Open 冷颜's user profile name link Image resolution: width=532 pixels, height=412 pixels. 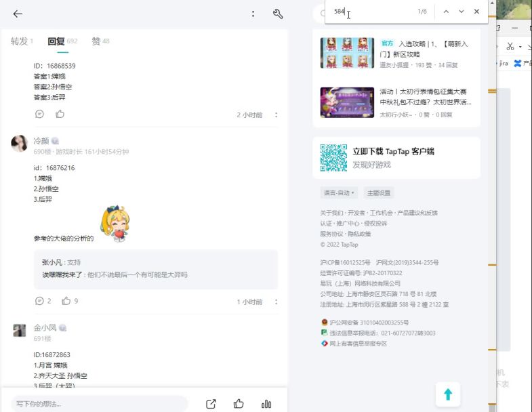click(41, 141)
